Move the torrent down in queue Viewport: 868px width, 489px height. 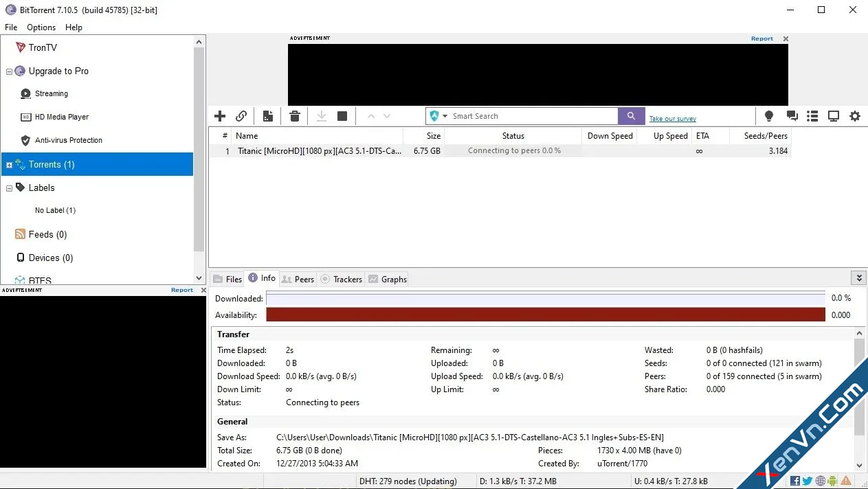[x=387, y=116]
